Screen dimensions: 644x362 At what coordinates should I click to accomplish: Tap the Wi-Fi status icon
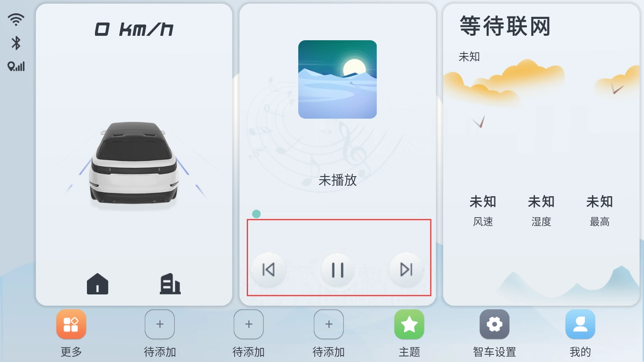pos(16,19)
